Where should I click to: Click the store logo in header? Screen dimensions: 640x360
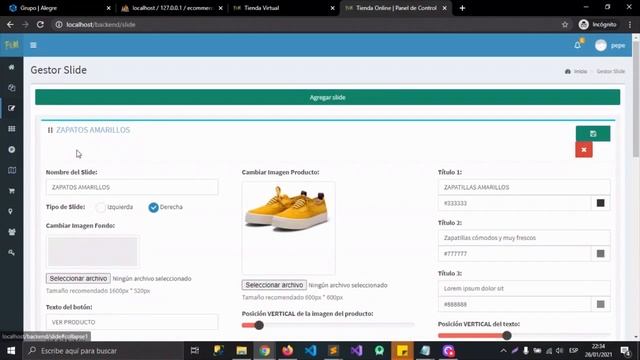tap(11, 44)
